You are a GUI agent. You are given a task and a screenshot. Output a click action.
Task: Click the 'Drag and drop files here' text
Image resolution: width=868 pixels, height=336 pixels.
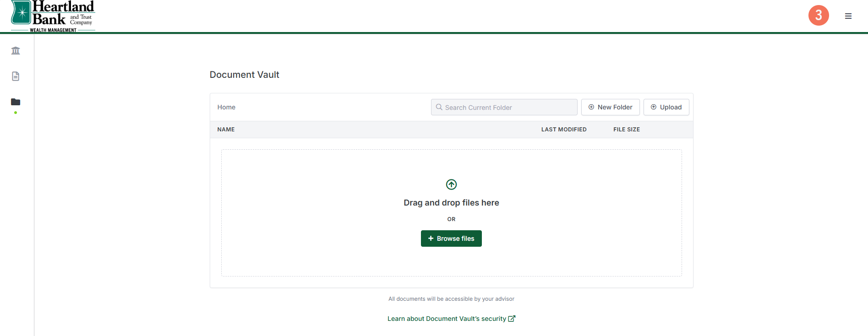[451, 203]
